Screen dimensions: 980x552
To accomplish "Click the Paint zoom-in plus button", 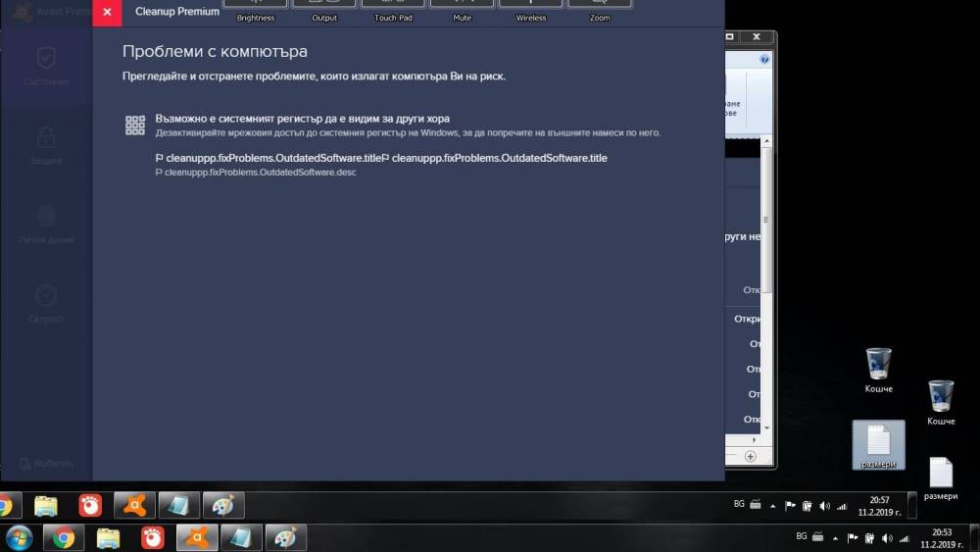I will click(x=750, y=456).
